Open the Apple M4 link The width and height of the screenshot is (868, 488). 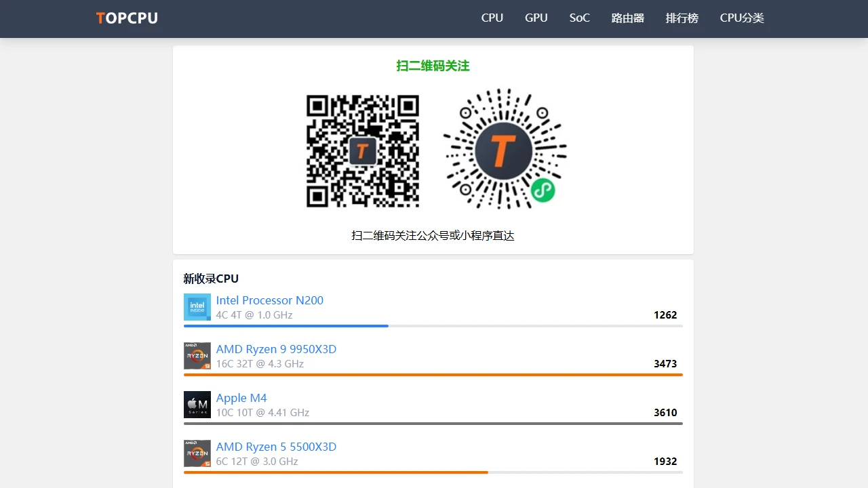(241, 398)
